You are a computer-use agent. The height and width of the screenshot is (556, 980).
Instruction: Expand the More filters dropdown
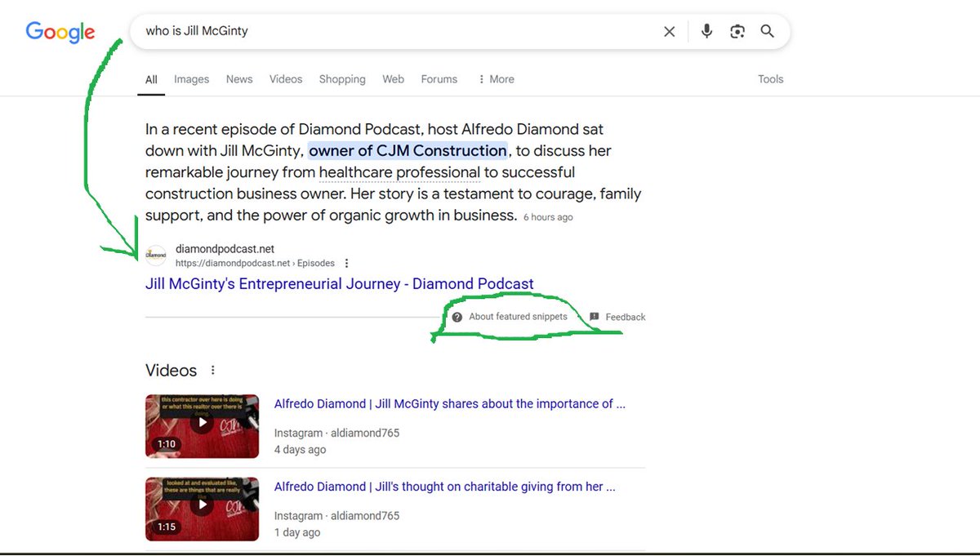496,79
